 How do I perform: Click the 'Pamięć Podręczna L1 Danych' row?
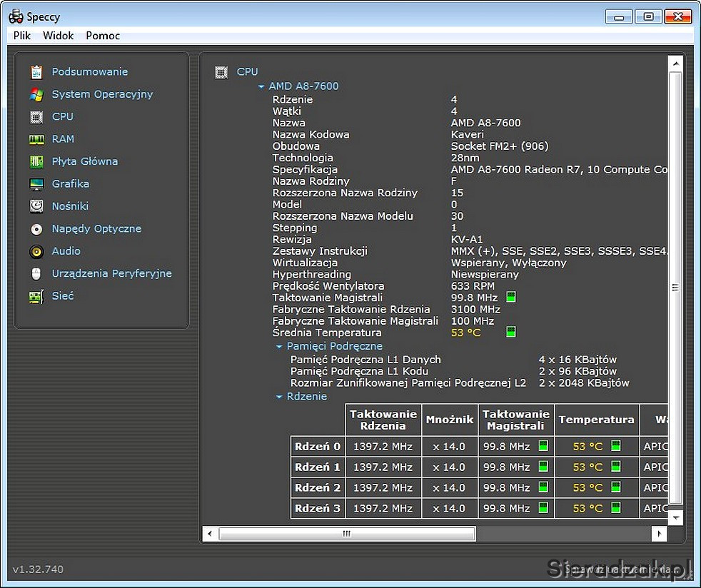tap(453, 360)
